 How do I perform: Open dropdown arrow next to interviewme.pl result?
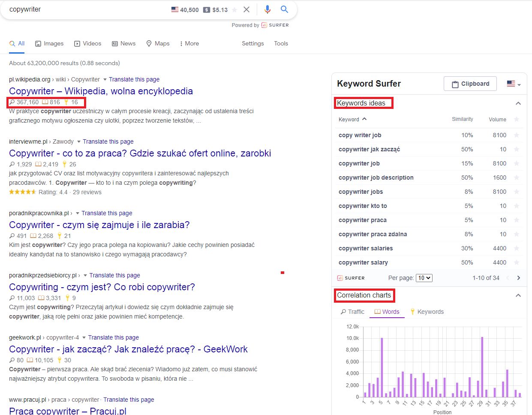click(79, 142)
